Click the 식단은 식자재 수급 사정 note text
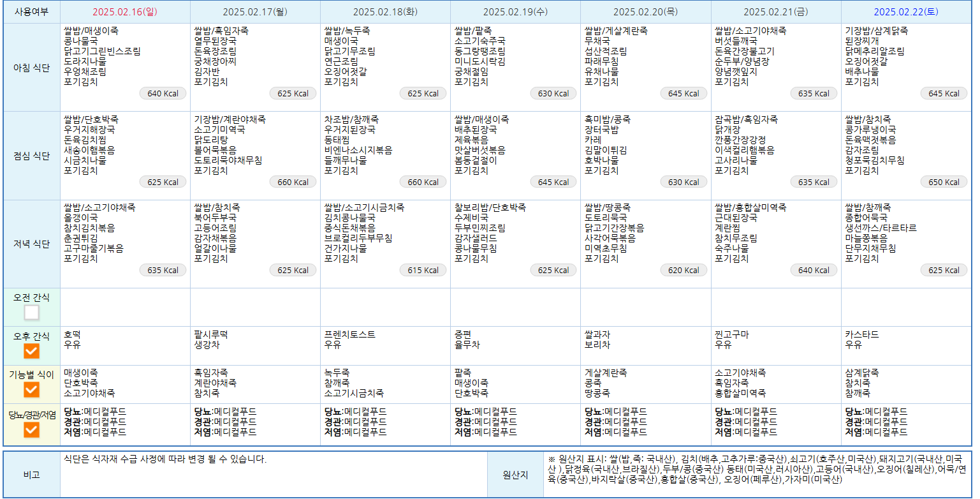Screen dimensions: 980x499 (x=165, y=459)
